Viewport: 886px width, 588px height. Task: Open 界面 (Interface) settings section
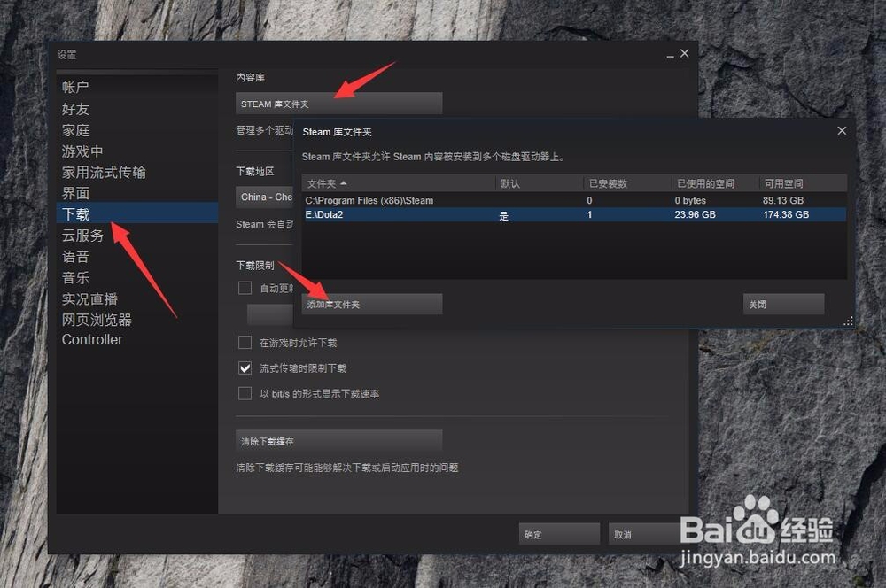(x=76, y=192)
